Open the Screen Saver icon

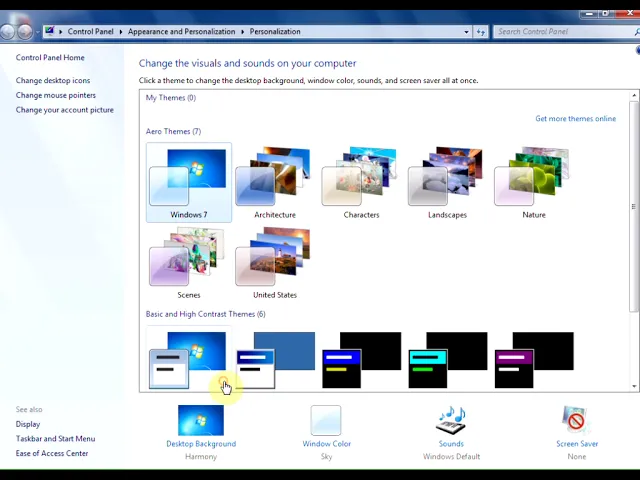(576, 420)
